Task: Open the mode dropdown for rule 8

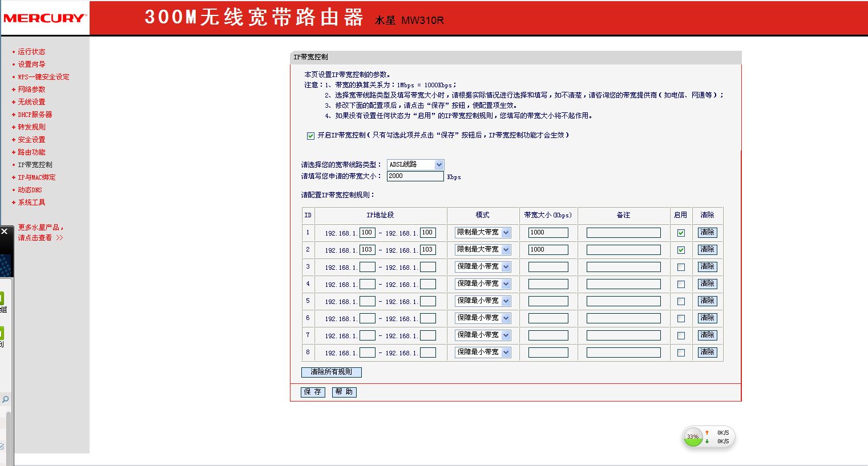Action: point(483,352)
